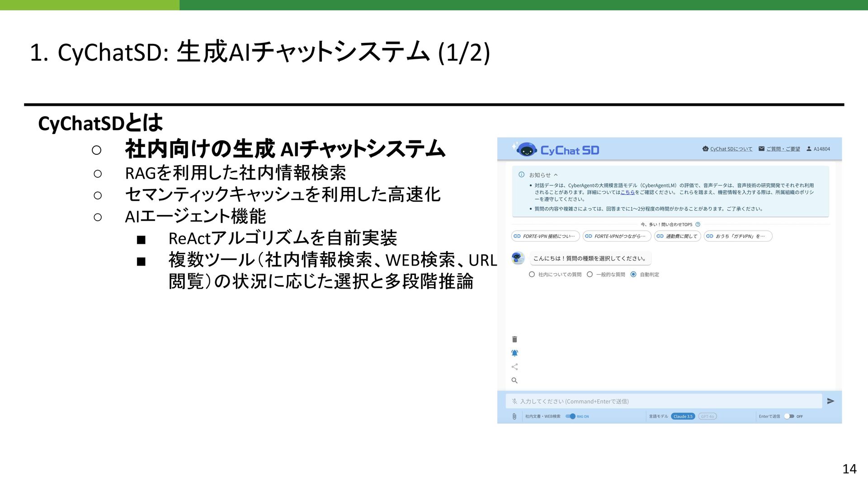Click the robot icon beside CyChat SDについて
The height and width of the screenshot is (489, 868).
pos(705,149)
